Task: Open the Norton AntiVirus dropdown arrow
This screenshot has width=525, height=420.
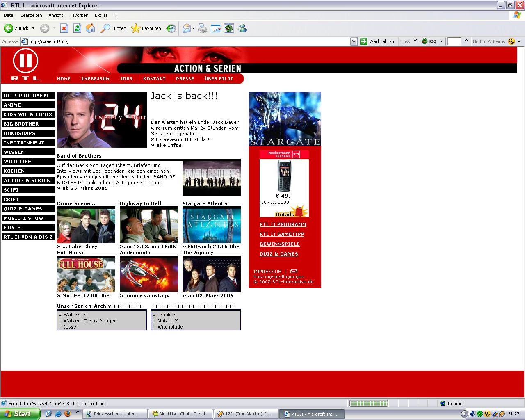Action: (519, 41)
